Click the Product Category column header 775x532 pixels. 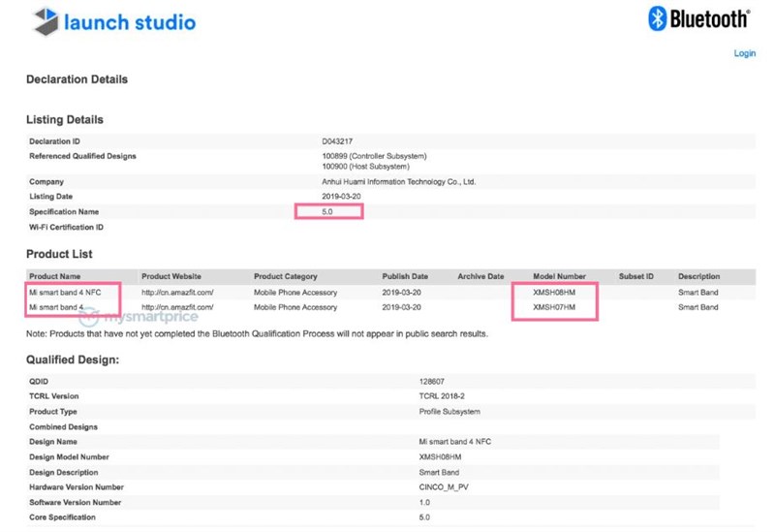coord(285,276)
